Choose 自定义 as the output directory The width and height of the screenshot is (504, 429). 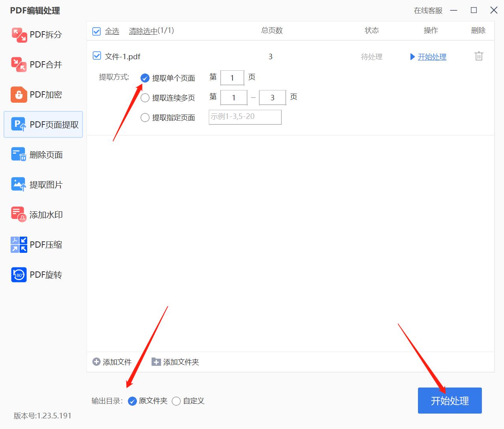176,401
